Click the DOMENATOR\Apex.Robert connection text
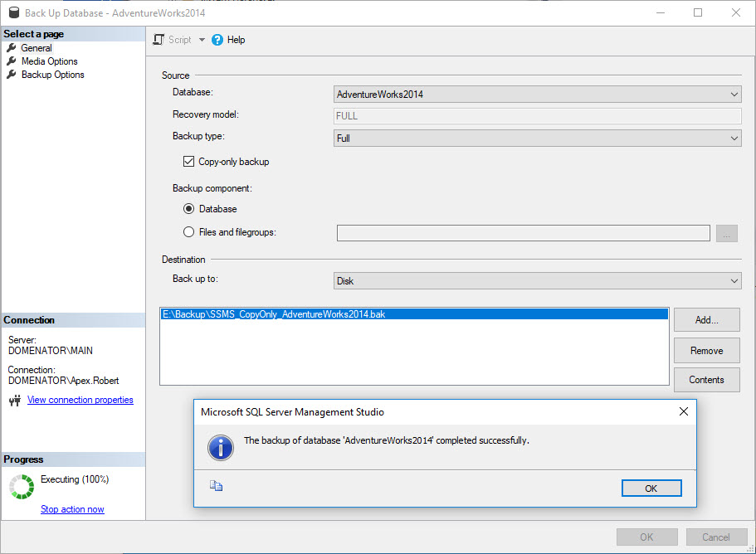Screen dimensions: 756x554 [x=64, y=381]
